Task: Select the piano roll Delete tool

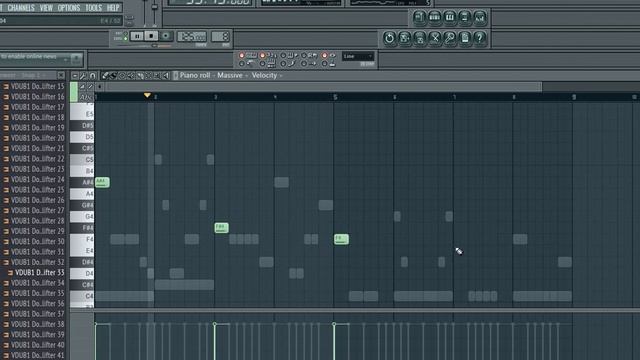Action: click(x=122, y=76)
